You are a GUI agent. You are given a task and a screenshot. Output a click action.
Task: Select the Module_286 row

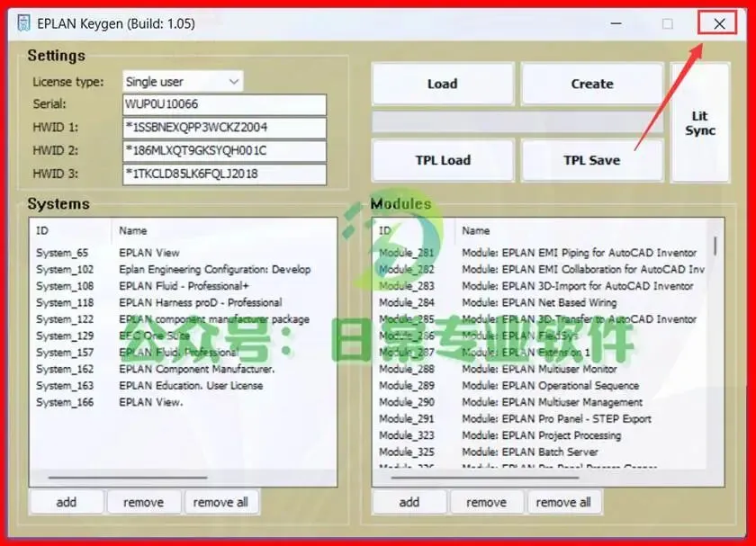(x=540, y=336)
